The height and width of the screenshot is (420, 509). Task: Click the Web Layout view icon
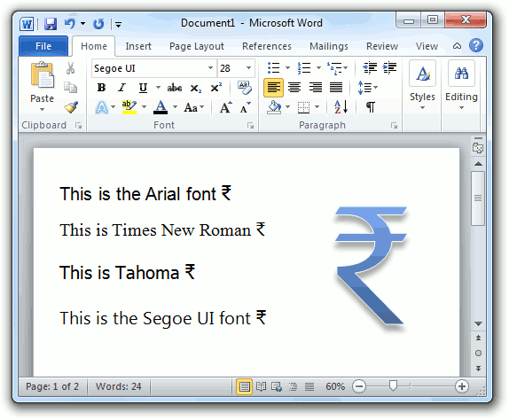tap(277, 386)
